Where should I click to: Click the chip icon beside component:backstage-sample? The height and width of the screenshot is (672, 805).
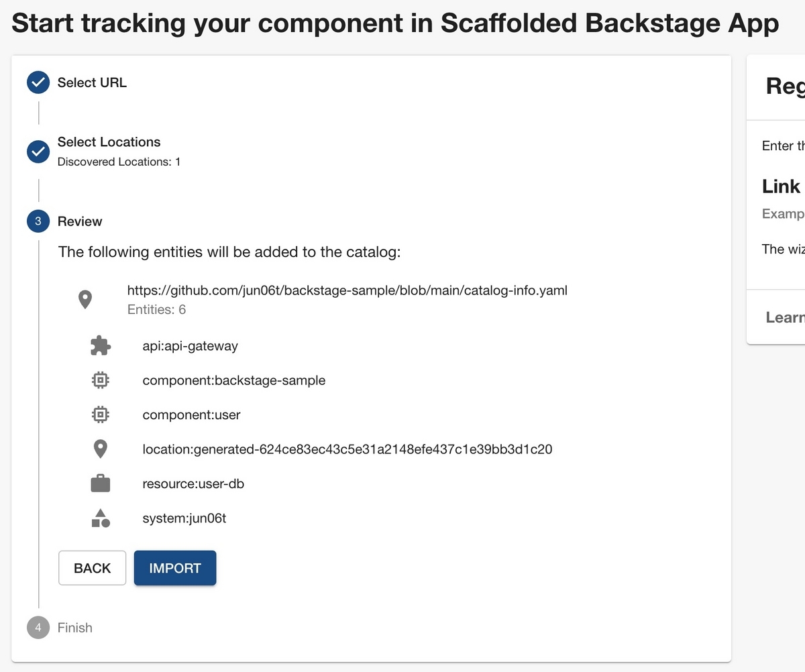[x=100, y=380]
